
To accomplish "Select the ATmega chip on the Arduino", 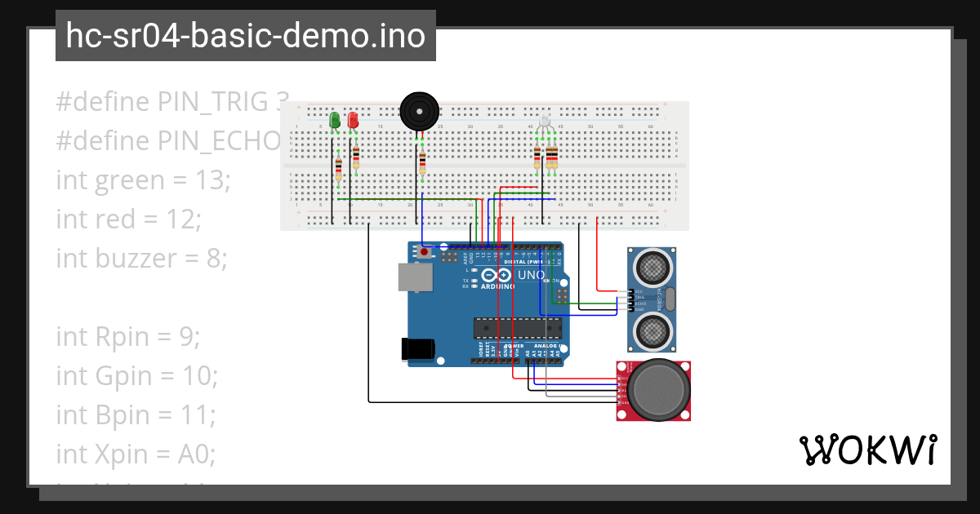I will 516,328.
